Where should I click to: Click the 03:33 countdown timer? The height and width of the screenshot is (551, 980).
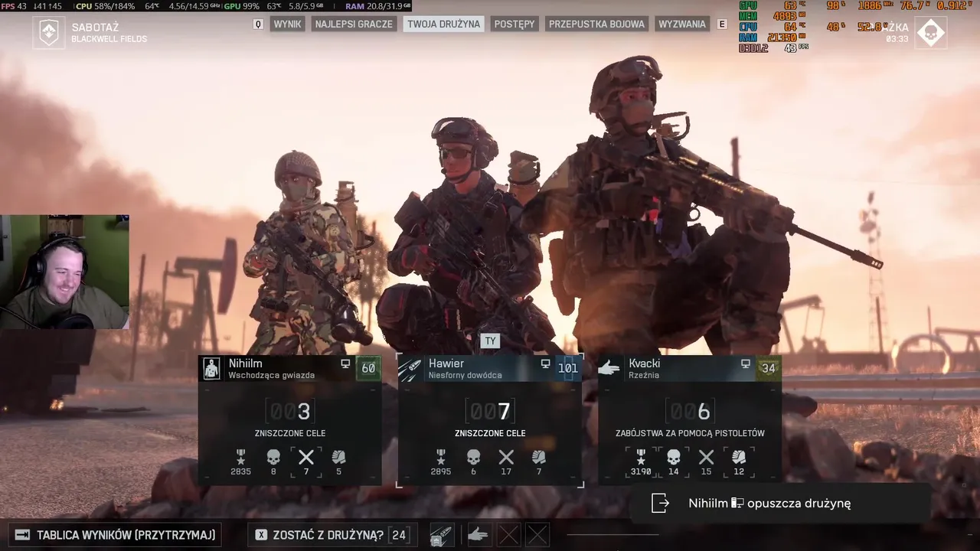coord(897,39)
